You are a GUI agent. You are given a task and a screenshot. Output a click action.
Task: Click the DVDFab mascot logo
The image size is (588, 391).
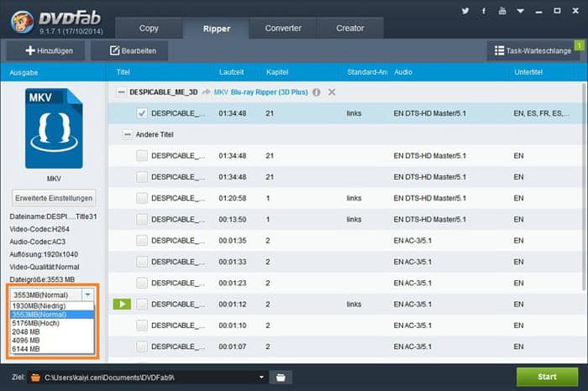coord(23,22)
